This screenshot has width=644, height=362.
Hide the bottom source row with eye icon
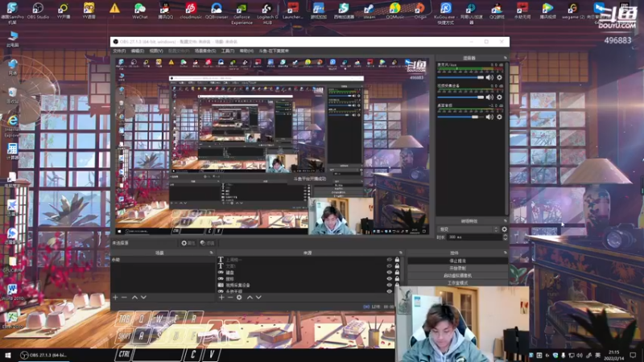[x=389, y=291]
